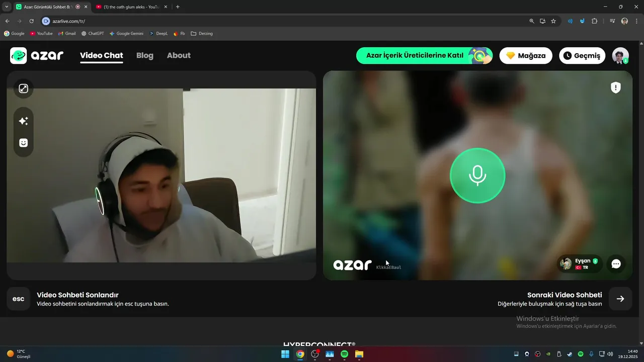Click the NVIDIA tray icon

tap(548, 354)
